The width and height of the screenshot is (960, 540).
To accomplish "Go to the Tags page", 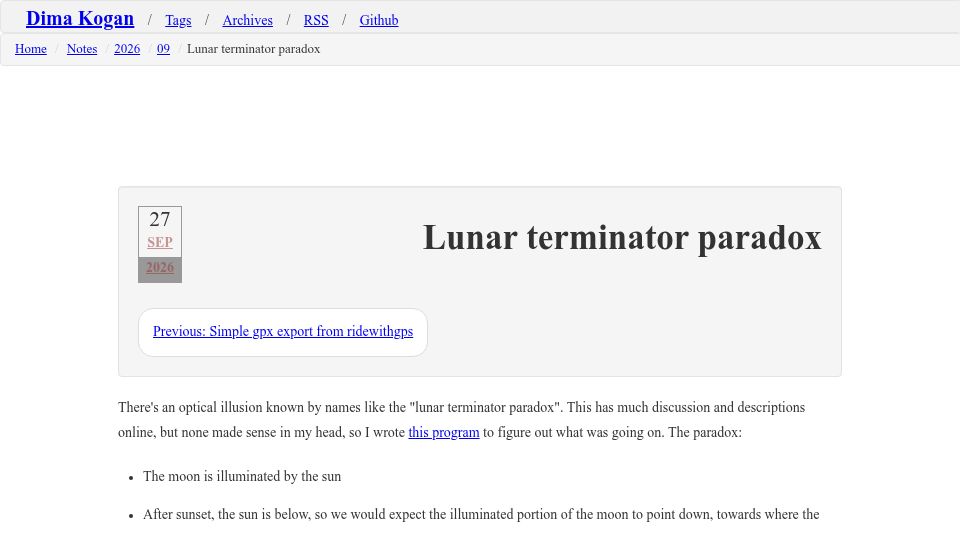I will tap(178, 20).
